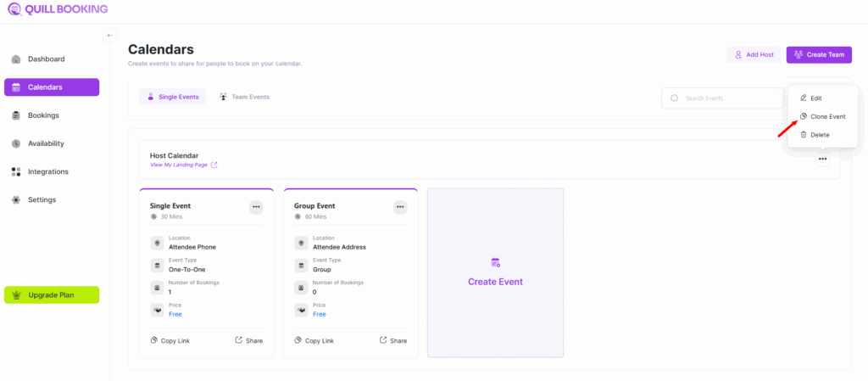
Task: Open Single Event card options menu
Action: pyautogui.click(x=256, y=207)
